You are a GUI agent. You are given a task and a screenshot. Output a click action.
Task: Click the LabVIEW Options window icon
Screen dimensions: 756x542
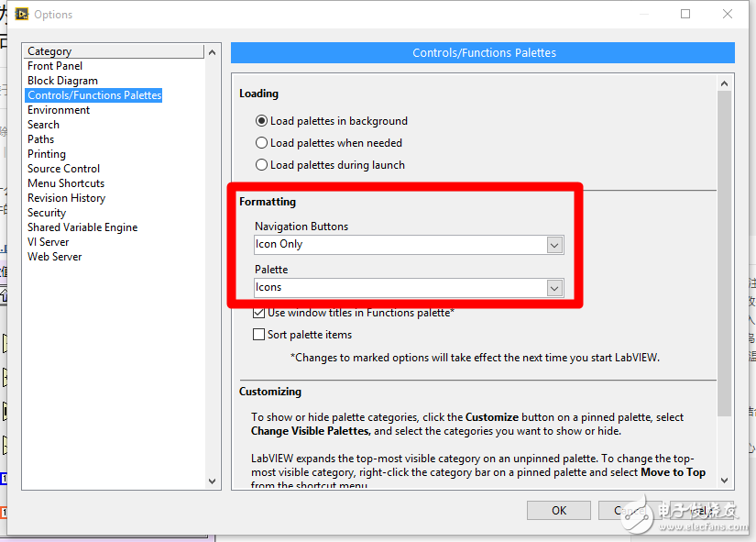click(22, 14)
